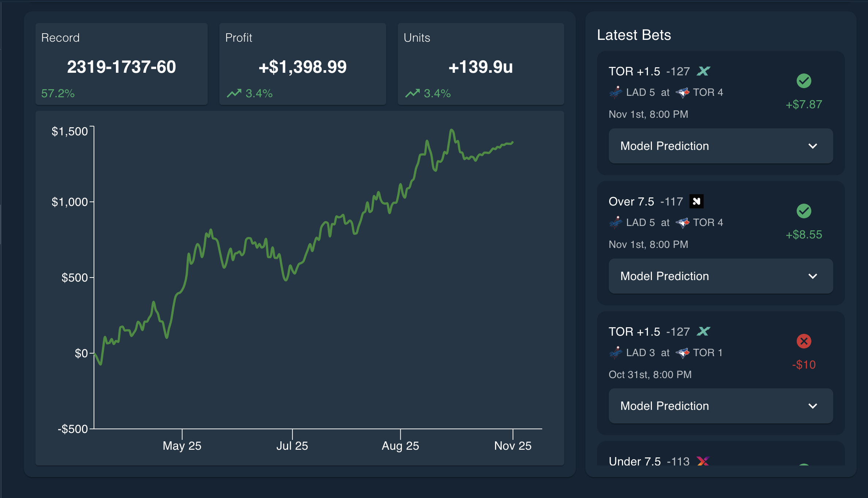Click the Profit card label

coord(239,38)
